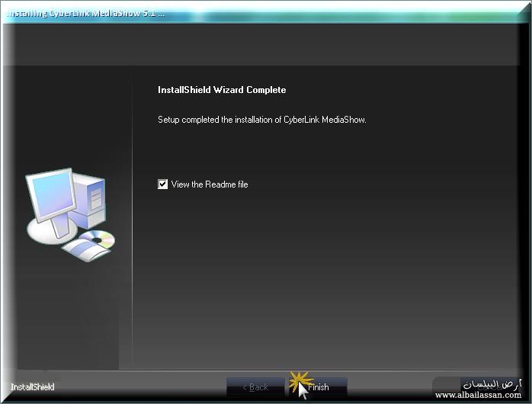
Task: Uncheck the View the Readme file checkbox
Action: pos(162,184)
